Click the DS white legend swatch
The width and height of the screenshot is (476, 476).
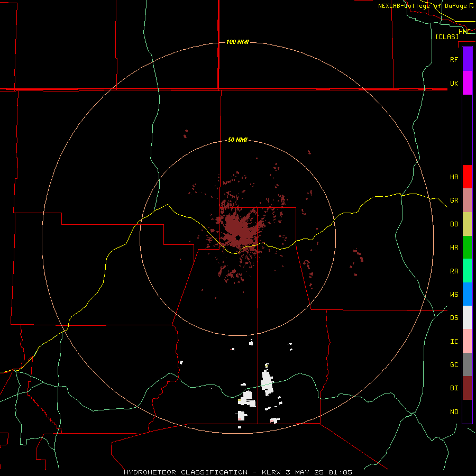click(467, 317)
